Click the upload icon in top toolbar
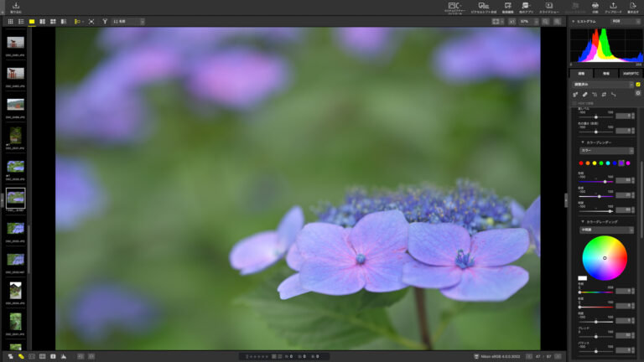644x362 pixels. click(612, 7)
